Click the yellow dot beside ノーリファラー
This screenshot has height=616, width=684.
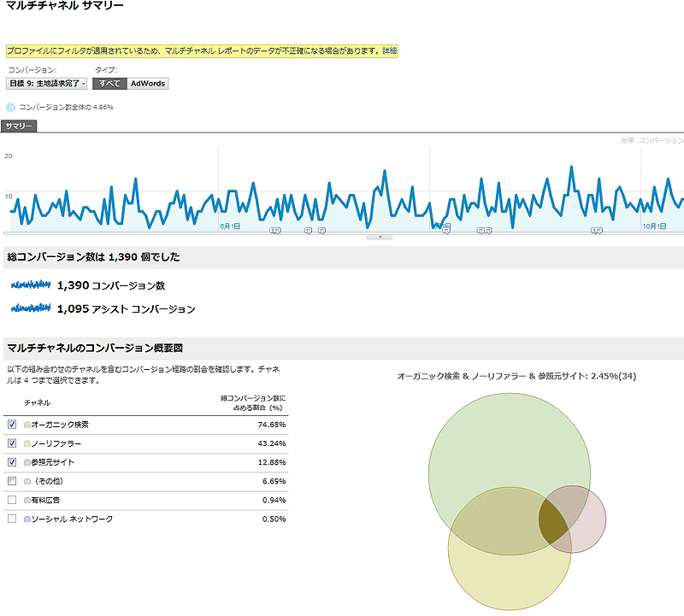(x=27, y=443)
